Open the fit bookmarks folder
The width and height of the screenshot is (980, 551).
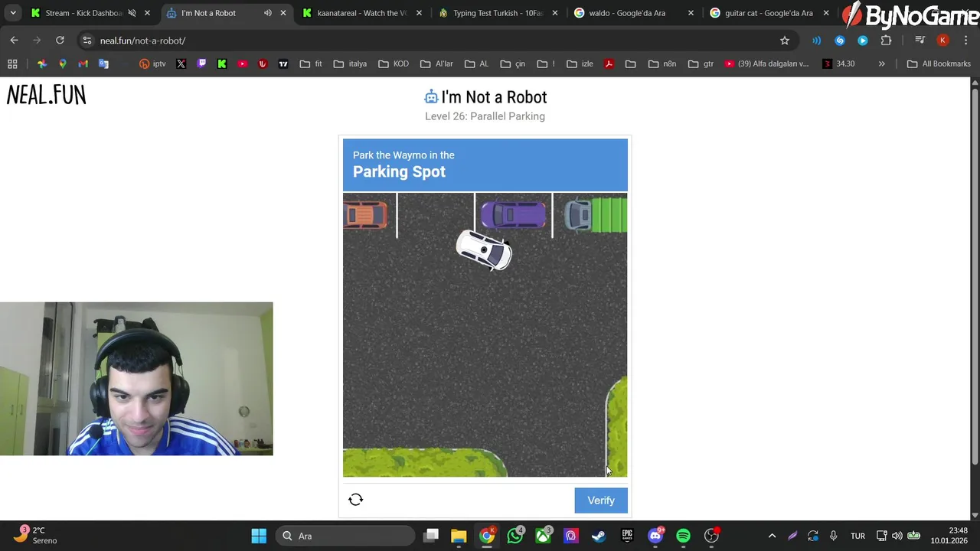click(x=311, y=64)
